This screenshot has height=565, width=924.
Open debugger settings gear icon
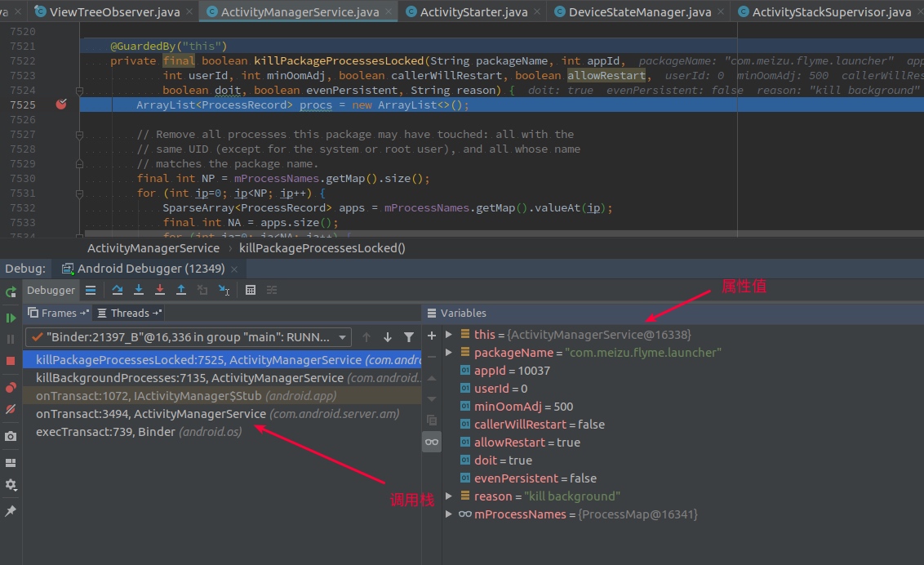click(11, 485)
